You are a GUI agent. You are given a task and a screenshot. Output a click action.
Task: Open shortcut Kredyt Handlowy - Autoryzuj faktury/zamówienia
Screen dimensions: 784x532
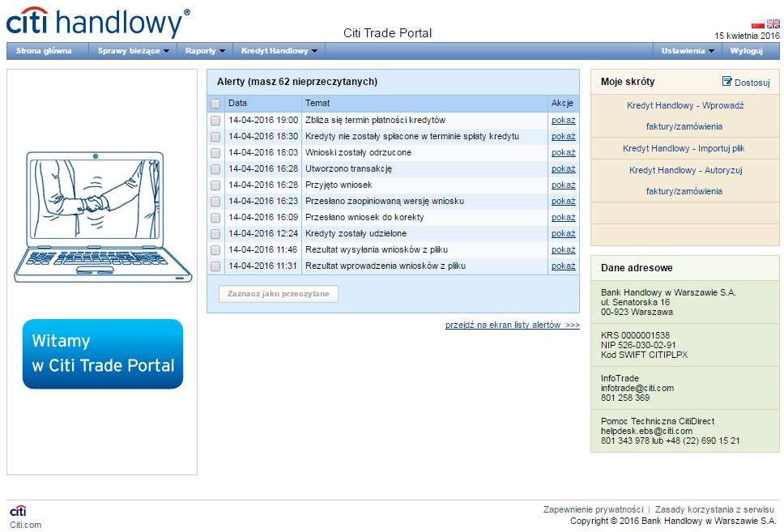(685, 181)
